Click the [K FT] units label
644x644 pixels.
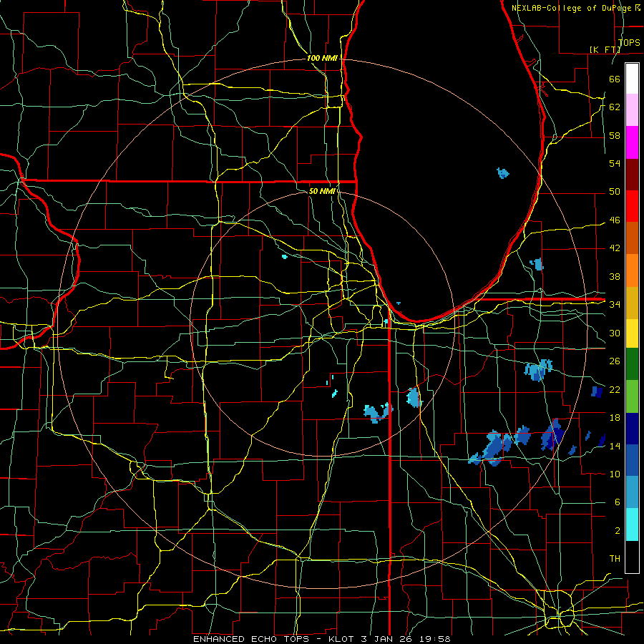click(605, 49)
